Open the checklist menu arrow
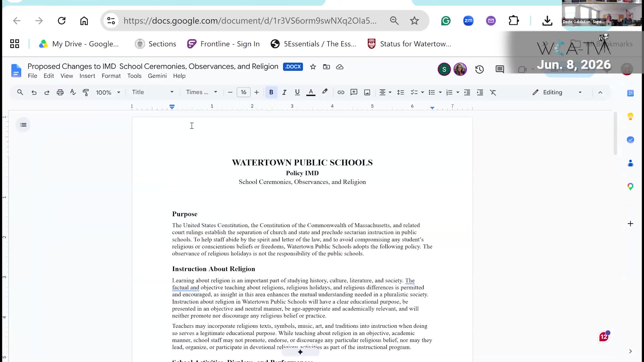Viewport: 644px width, 362px height. [423, 92]
